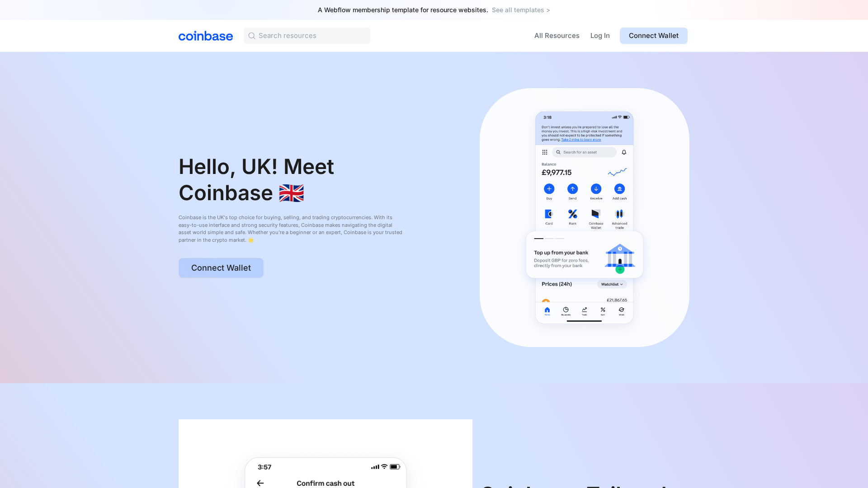Open the Watchlist dropdown

click(x=612, y=284)
